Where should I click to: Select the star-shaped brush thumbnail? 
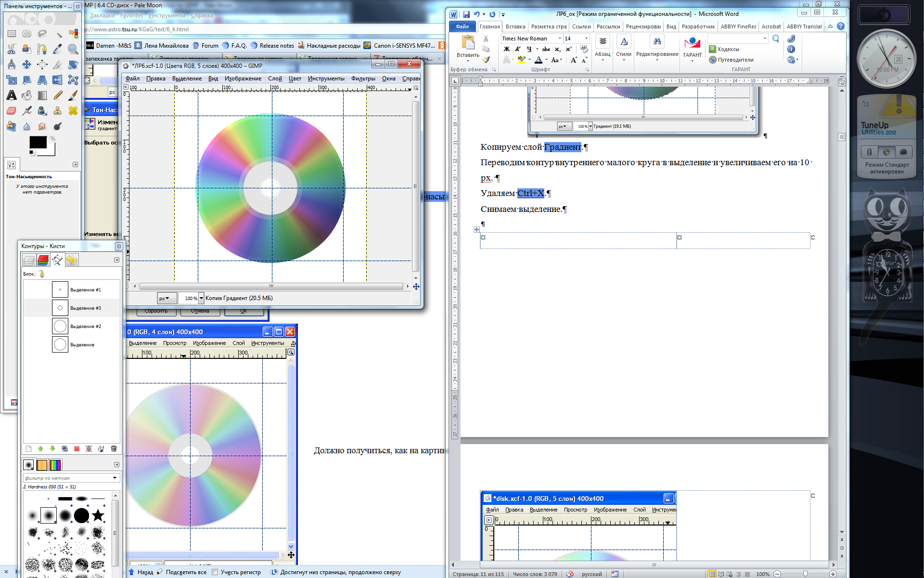(x=98, y=515)
